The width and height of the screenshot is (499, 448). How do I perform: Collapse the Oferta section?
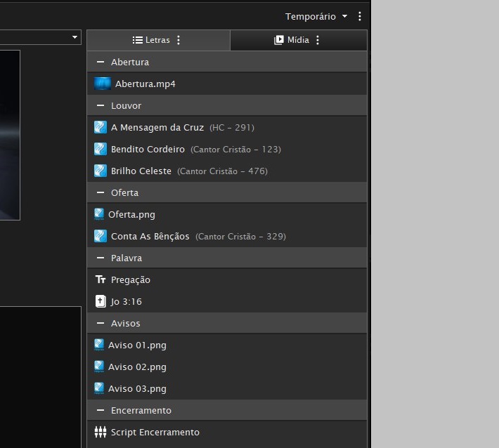[x=101, y=192]
